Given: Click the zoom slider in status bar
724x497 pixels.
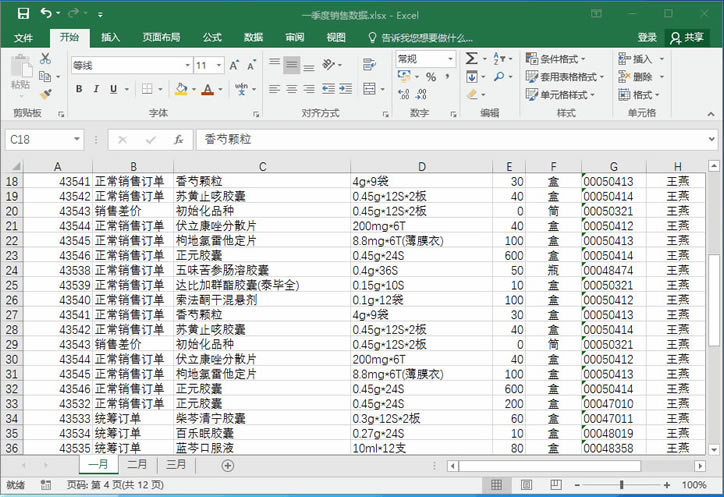Looking at the screenshot, I should [x=621, y=485].
